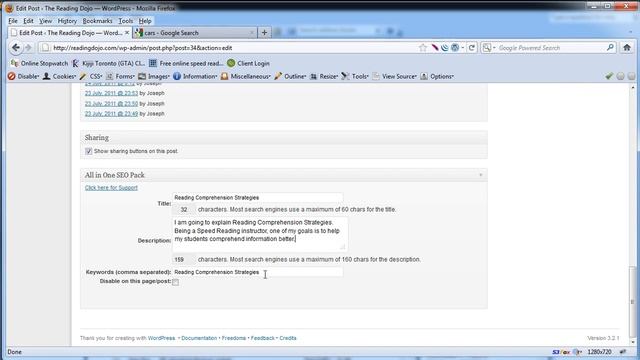
Task: Bookmark page with the star icon
Action: [x=423, y=48]
